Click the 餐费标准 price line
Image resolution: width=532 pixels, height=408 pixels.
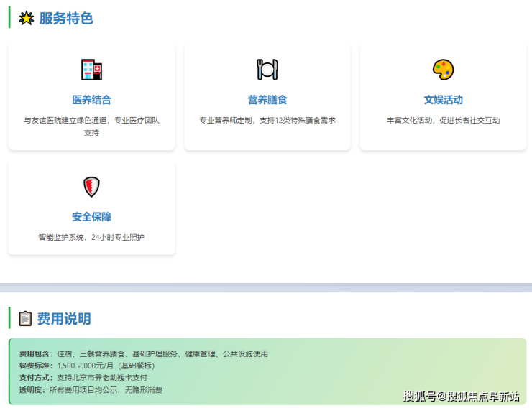(86, 366)
